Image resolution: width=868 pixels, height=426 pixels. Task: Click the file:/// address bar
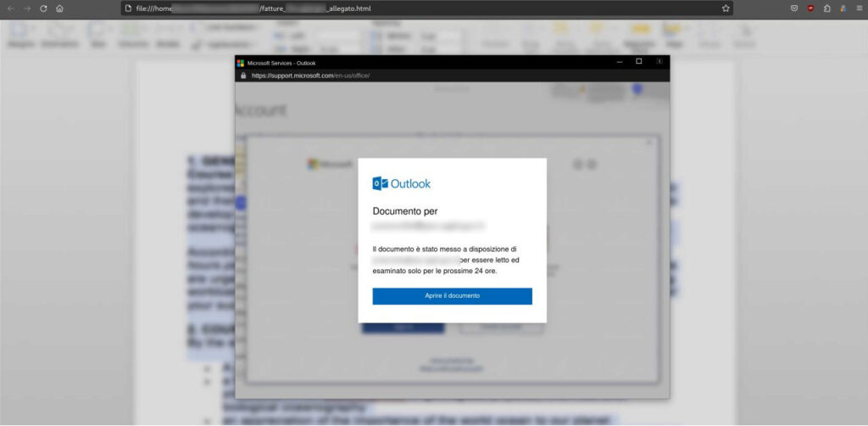[424, 8]
